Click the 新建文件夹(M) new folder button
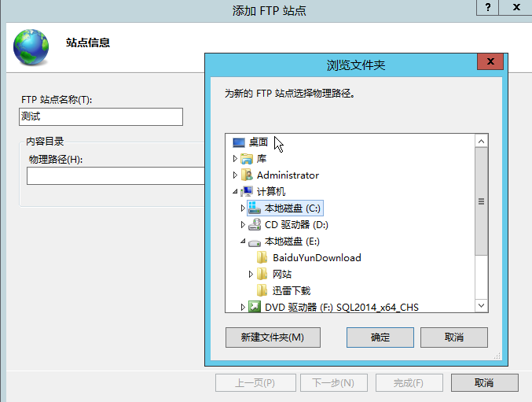 273,337
